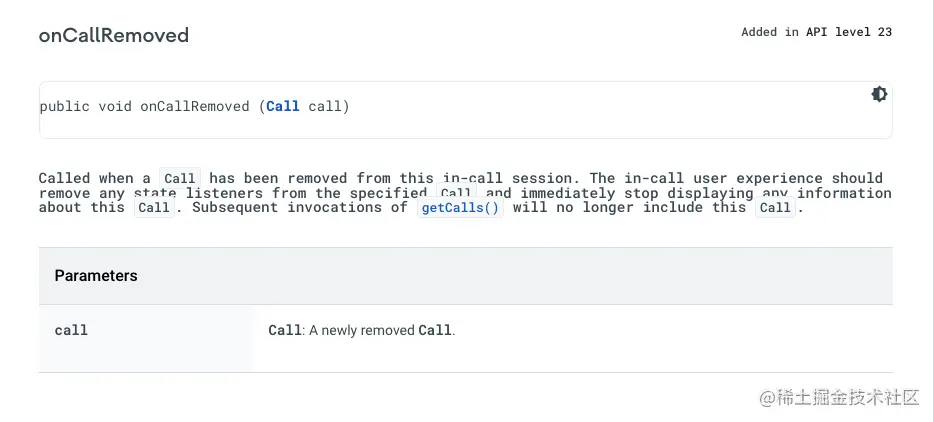
Task: Select the 'call' parameter name cell
Action: point(71,330)
